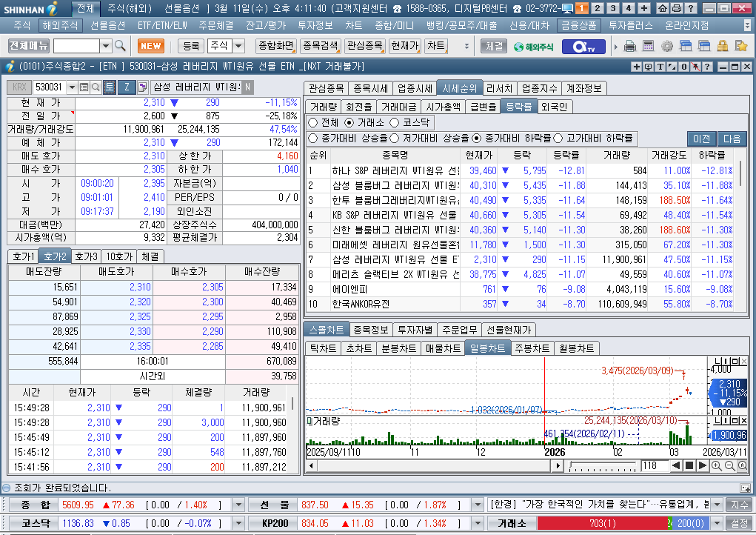This screenshot has width=756, height=535.
Task: Switch to the 주봉차트 tab
Action: (x=532, y=348)
